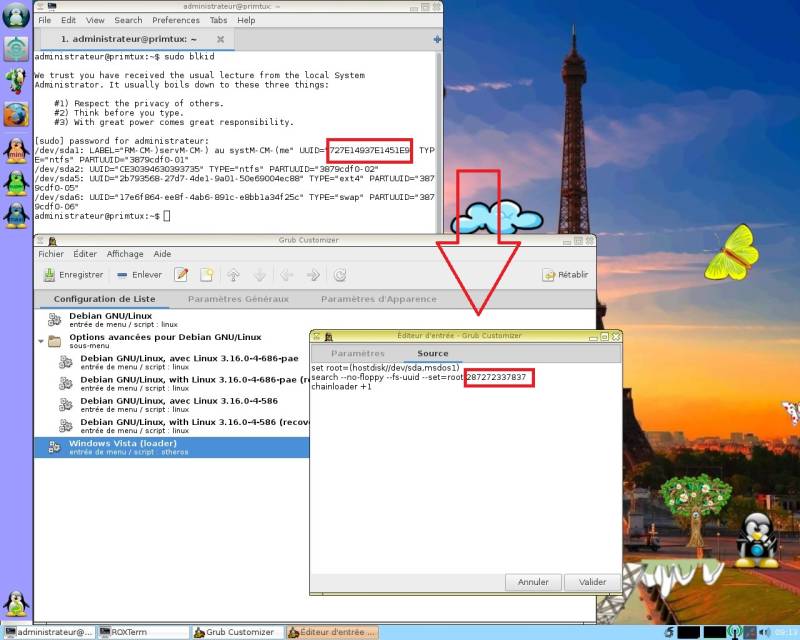Move entry up with the up arrow icon

[x=233, y=276]
